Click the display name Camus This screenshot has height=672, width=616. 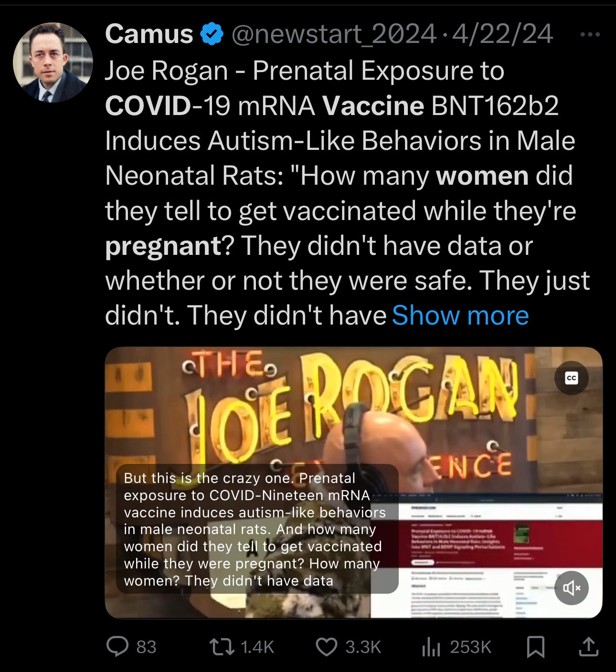coord(149,34)
